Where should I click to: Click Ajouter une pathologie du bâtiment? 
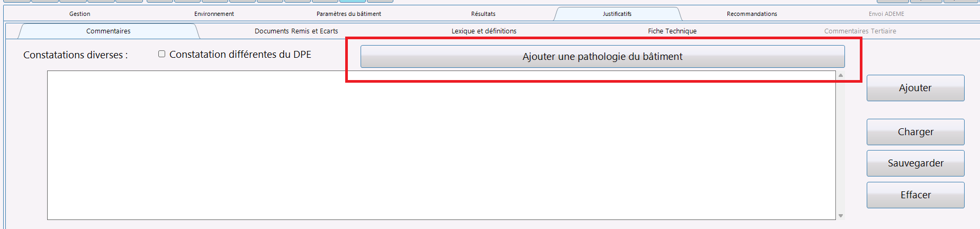point(603,56)
